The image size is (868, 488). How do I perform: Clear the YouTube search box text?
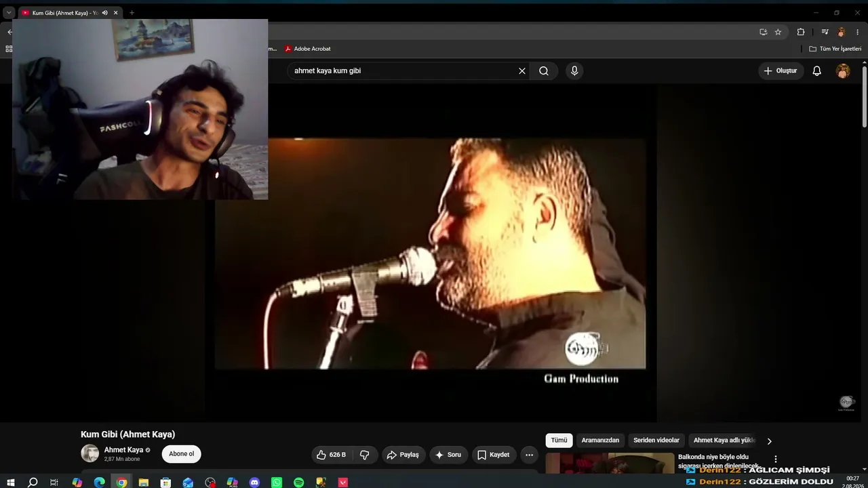click(522, 70)
